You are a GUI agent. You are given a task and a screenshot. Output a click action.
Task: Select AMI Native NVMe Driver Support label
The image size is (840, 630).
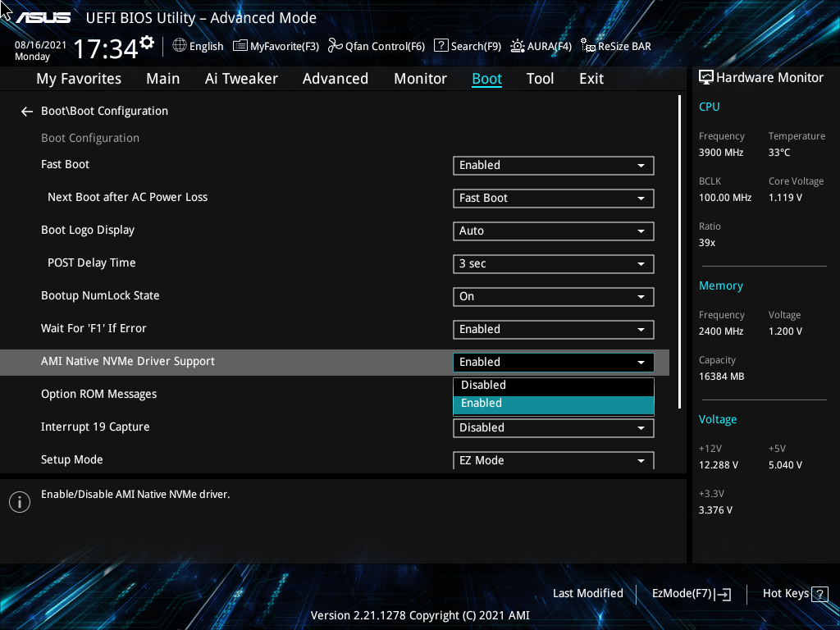(128, 362)
